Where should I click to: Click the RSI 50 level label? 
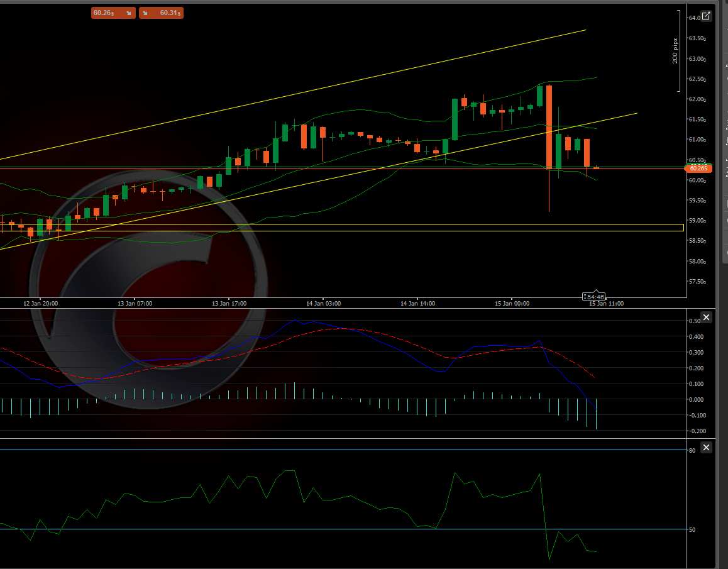[692, 529]
